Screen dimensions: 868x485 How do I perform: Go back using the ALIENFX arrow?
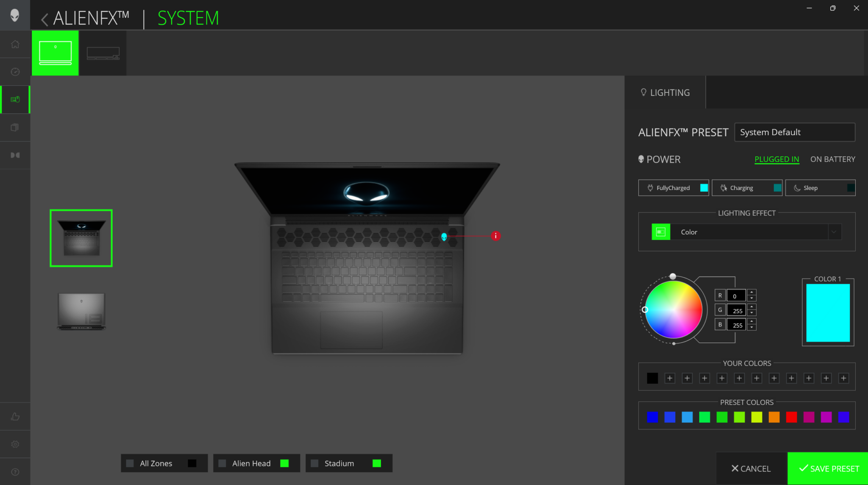pos(45,19)
